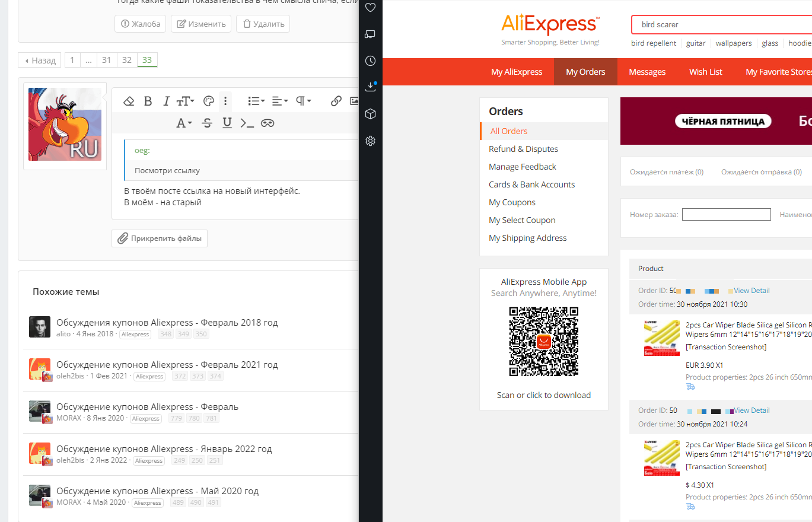This screenshot has width=812, height=522.
Task: Click the 'Ожидается отправка (0)' filter
Action: point(761,172)
